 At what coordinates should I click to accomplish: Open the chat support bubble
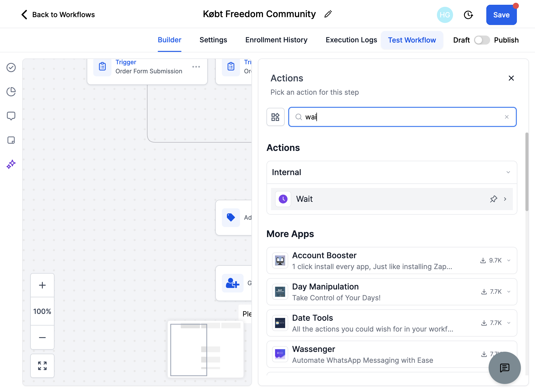coord(504,368)
